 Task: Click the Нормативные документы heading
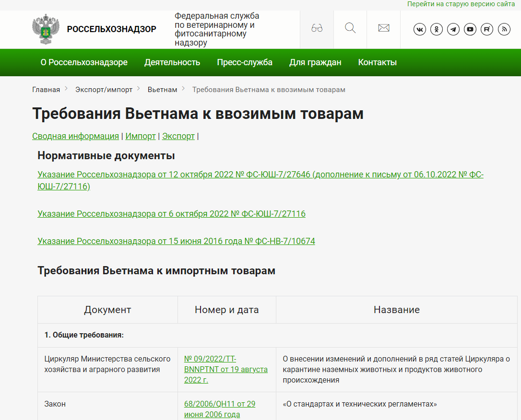click(x=106, y=155)
